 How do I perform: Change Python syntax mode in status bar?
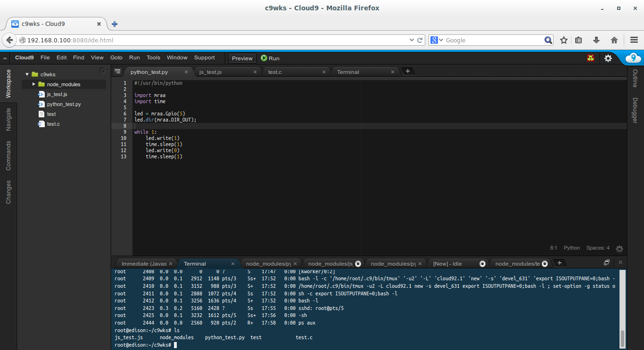pos(572,248)
